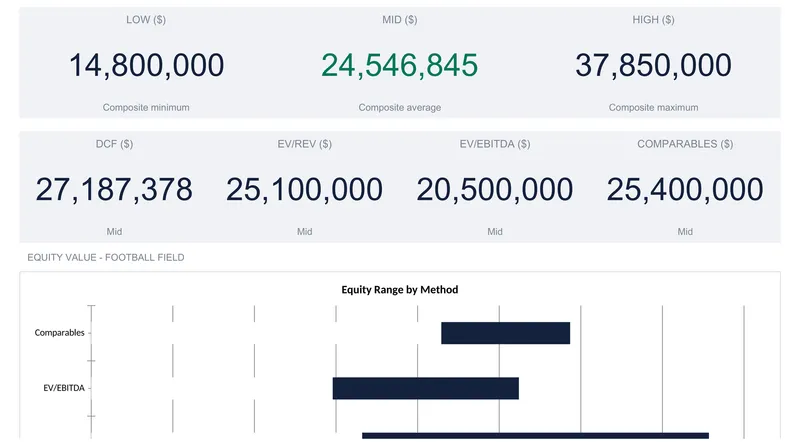Select the 27,187,378 DCF value
Screen dimensions: 800x442
pyautogui.click(x=114, y=189)
